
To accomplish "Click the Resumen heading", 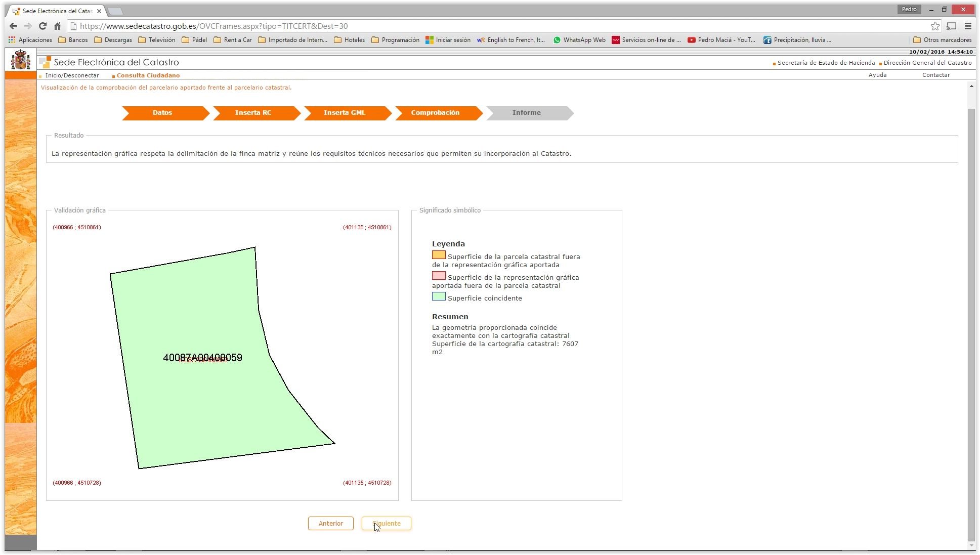I will [x=450, y=317].
